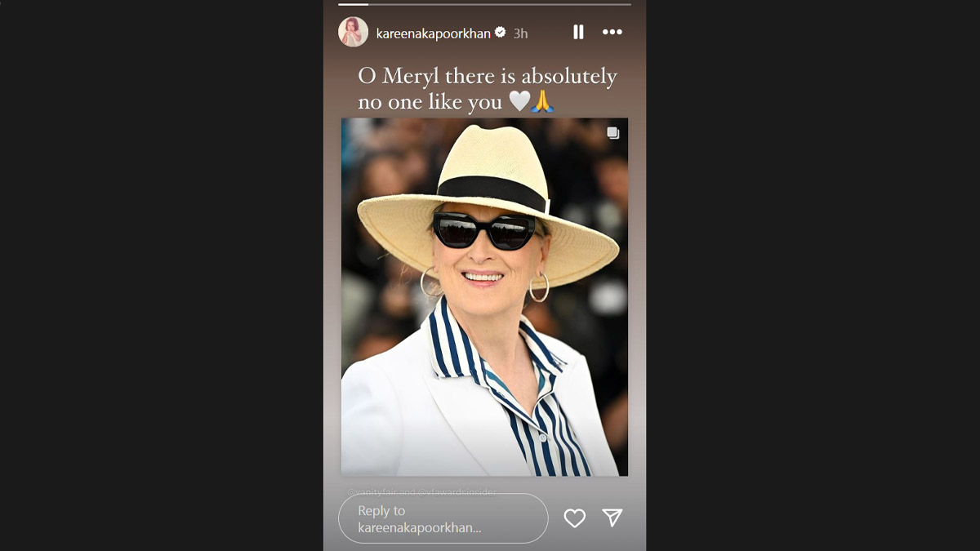Open kareenakapoorkhan's profile picture

(353, 32)
